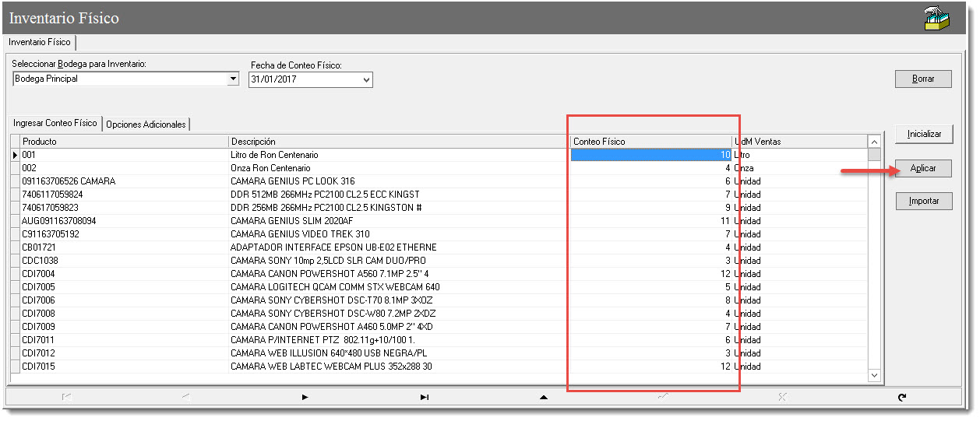980x421 pixels.
Task: Select product code 740617059824
Action: coord(52,195)
